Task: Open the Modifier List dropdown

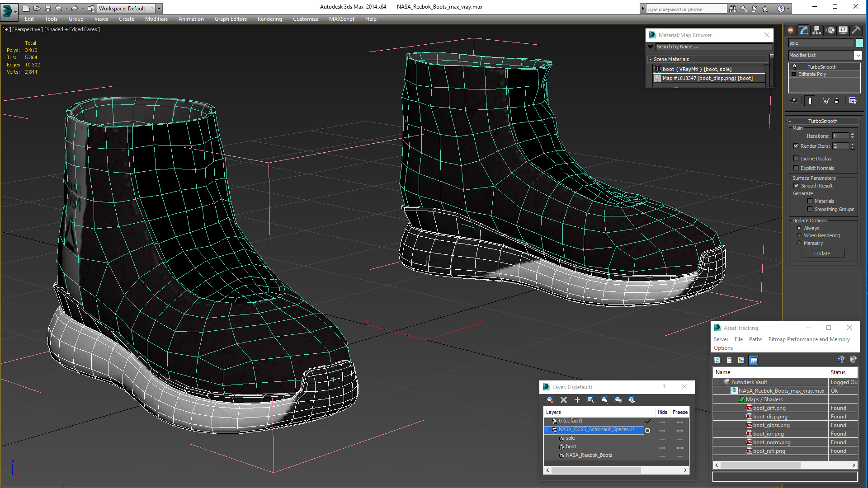Action: [858, 55]
